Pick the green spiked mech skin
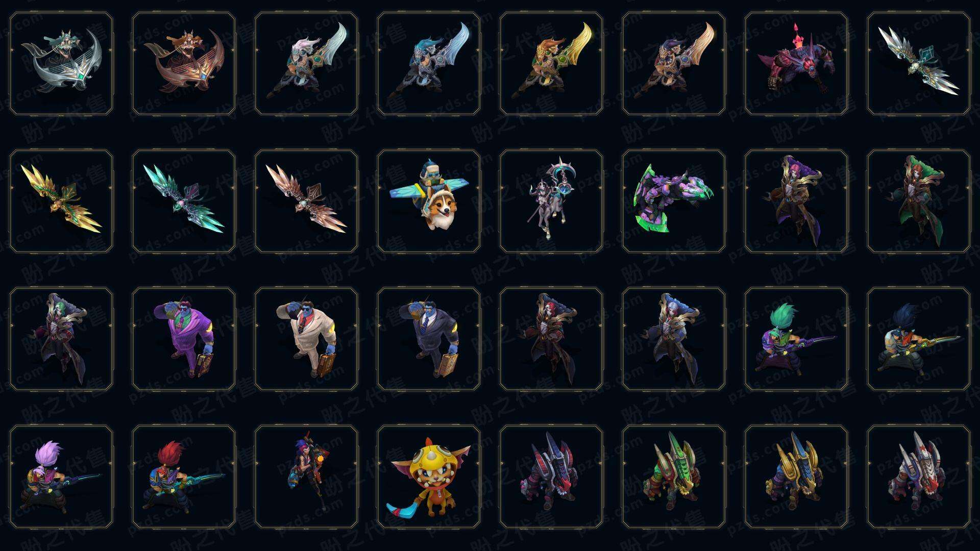Viewport: 980px width, 551px height. pos(674,477)
